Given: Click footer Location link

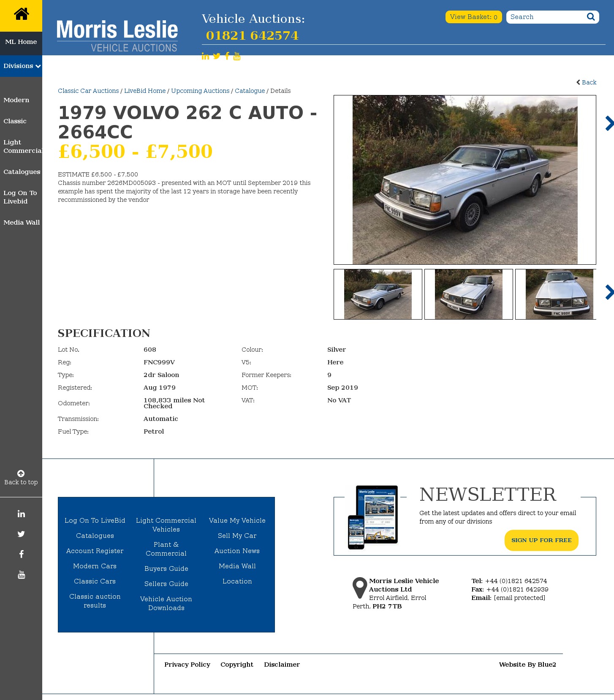Looking at the screenshot, I should point(237,581).
